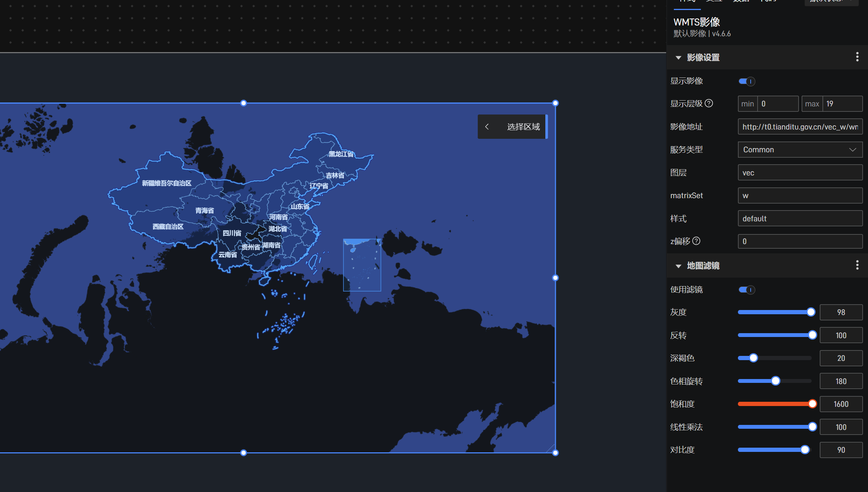
Task: Open the 服务类型 Common dropdown
Action: click(800, 150)
